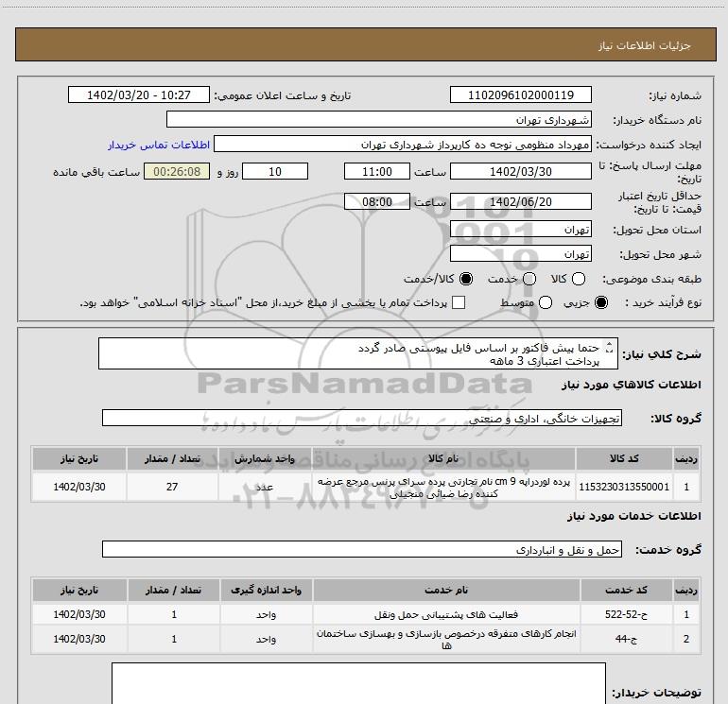The width and height of the screenshot is (728, 704).
Task: Click service code ح-52-522 cell
Action: coord(626,614)
